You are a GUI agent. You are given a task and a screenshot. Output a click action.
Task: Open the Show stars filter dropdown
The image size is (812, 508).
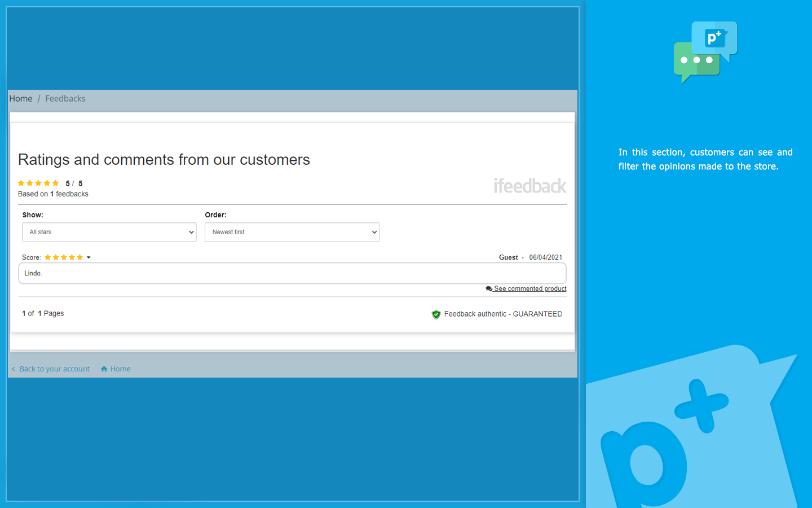coord(109,232)
